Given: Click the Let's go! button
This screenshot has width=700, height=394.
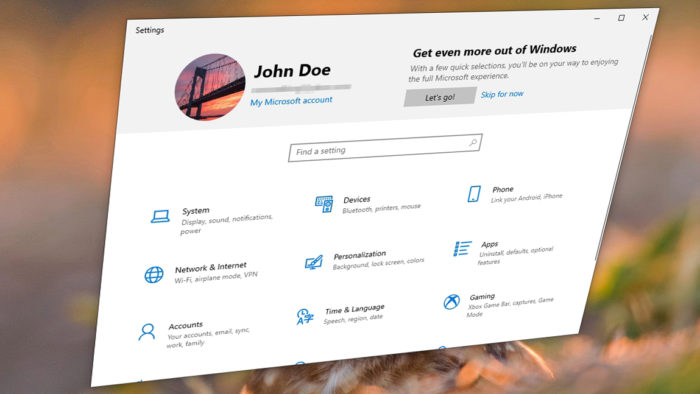Looking at the screenshot, I should (x=440, y=97).
